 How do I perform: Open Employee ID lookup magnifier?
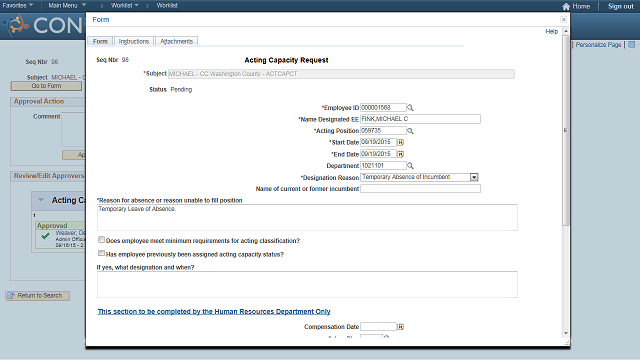(410, 108)
